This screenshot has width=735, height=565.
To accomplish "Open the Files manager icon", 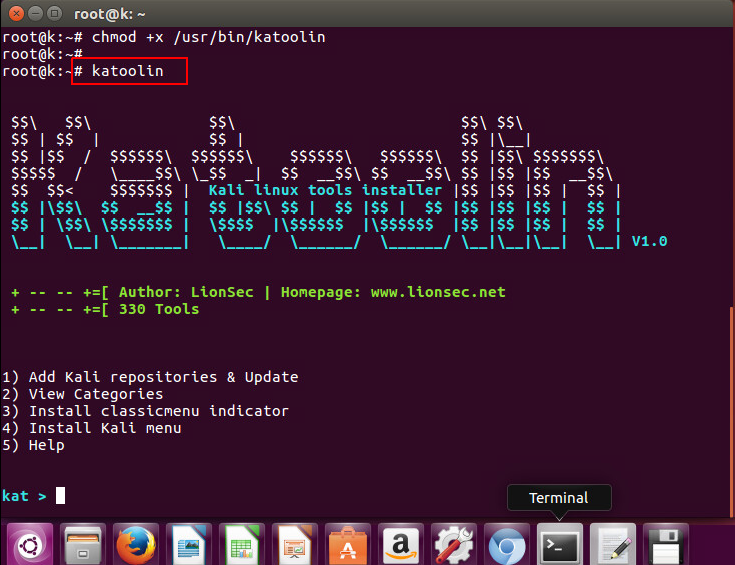I will [x=82, y=545].
